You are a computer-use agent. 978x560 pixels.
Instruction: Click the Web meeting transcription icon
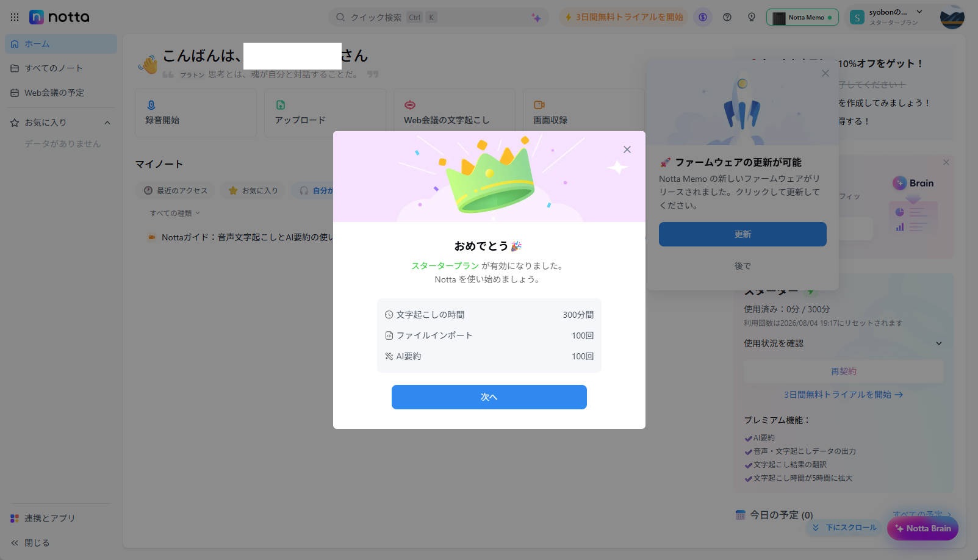(x=410, y=105)
